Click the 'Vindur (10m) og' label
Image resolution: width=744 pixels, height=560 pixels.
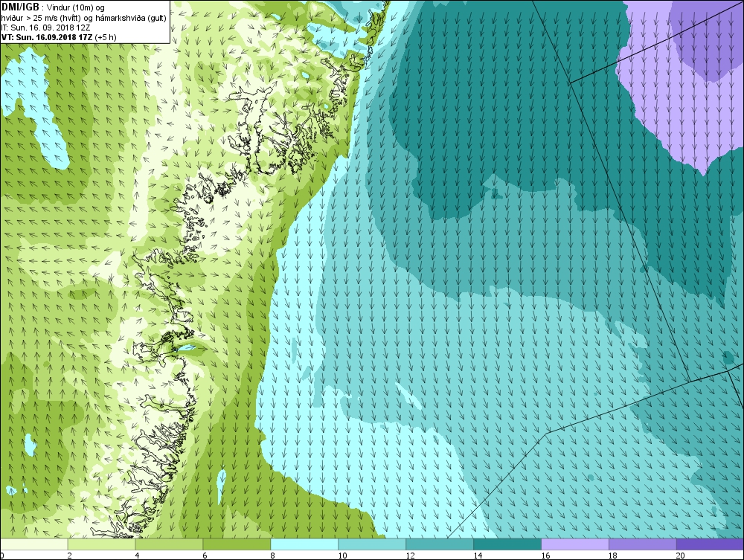(76, 8)
